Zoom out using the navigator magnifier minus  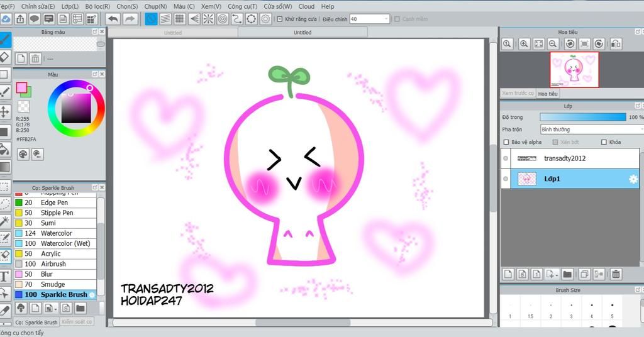click(x=553, y=44)
